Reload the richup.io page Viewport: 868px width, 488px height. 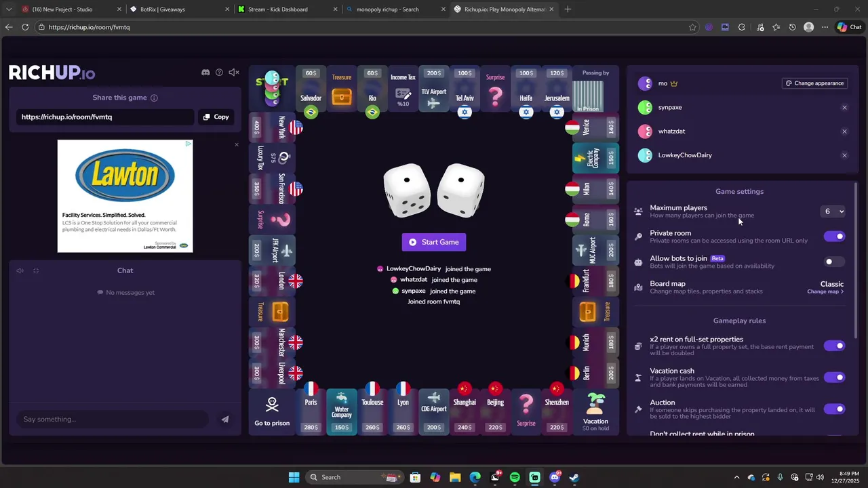[x=25, y=27]
